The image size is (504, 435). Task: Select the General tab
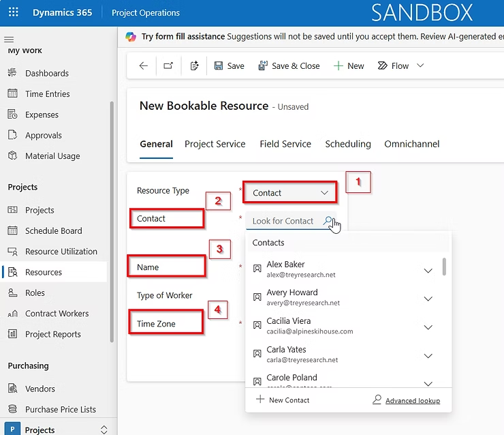156,144
